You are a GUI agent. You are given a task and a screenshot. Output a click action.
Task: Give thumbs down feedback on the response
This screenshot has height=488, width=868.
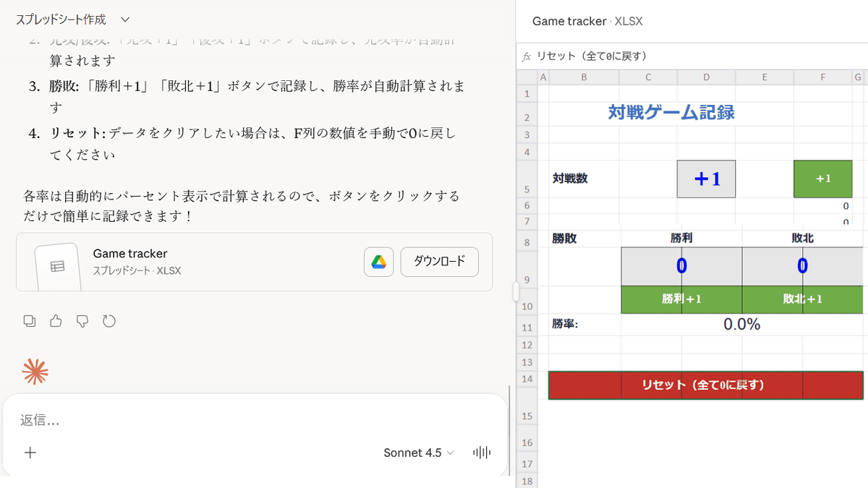82,320
